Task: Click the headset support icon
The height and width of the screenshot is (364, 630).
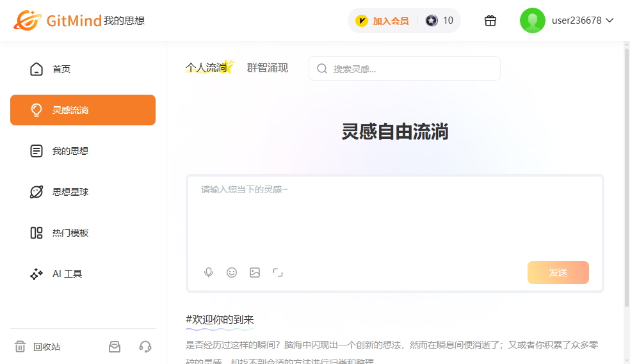Action: click(x=145, y=347)
